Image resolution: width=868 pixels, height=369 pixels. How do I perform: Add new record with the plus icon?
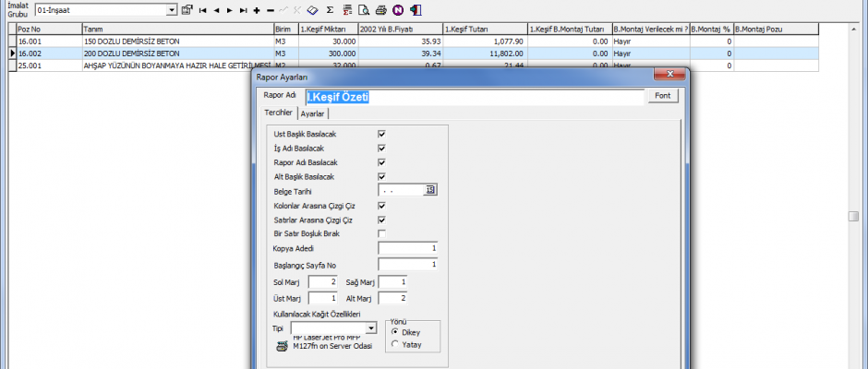tap(256, 10)
